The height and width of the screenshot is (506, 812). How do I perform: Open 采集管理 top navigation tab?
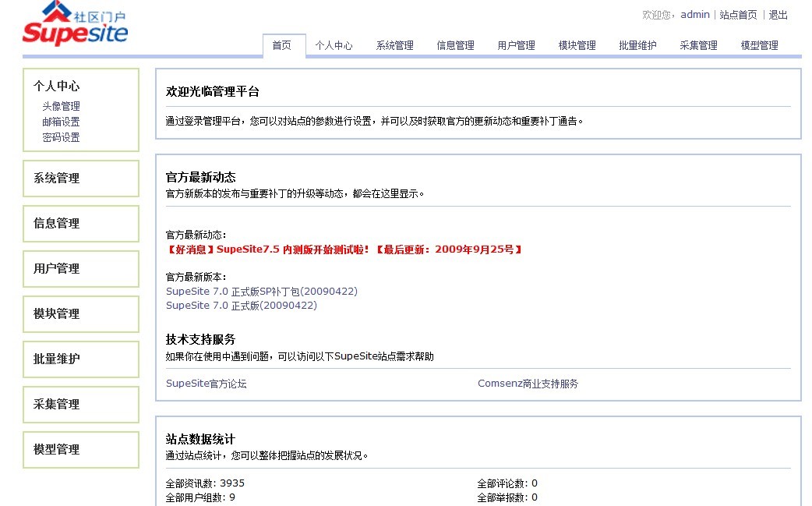point(698,45)
